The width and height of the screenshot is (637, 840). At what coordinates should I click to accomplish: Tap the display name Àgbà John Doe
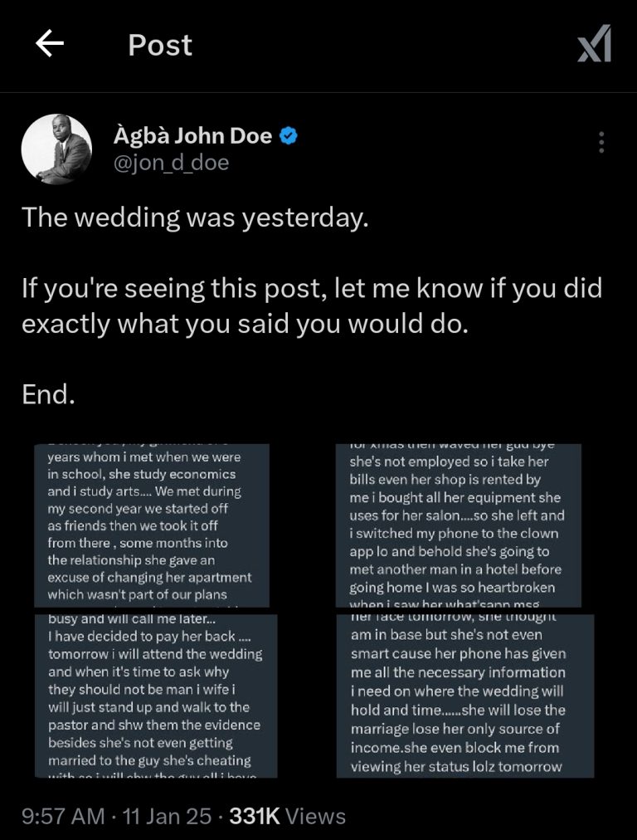click(192, 136)
